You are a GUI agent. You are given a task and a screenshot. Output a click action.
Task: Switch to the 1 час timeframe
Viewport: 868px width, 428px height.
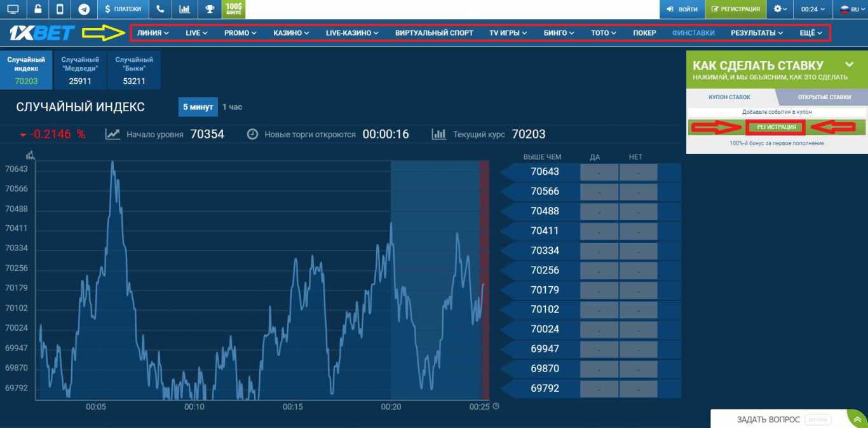(x=232, y=107)
